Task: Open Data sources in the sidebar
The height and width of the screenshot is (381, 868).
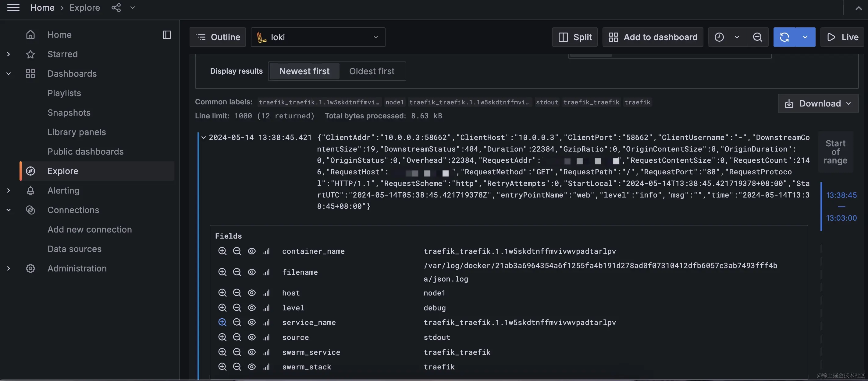Action: tap(74, 249)
